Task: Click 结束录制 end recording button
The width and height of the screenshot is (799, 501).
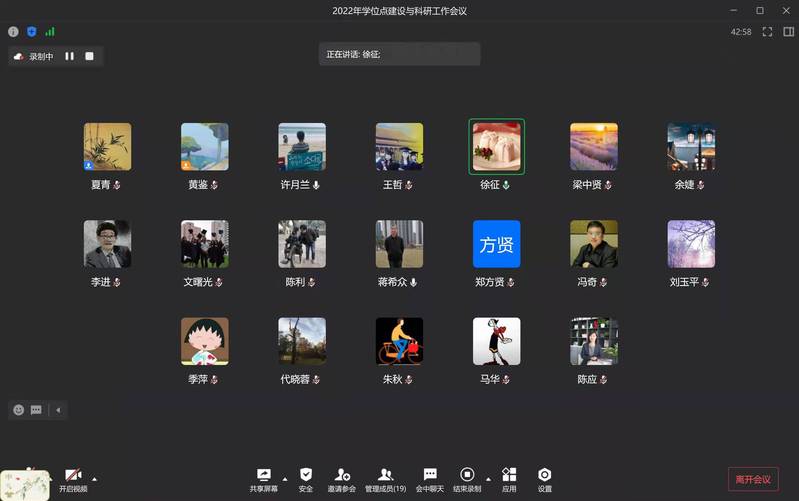Action: click(467, 480)
